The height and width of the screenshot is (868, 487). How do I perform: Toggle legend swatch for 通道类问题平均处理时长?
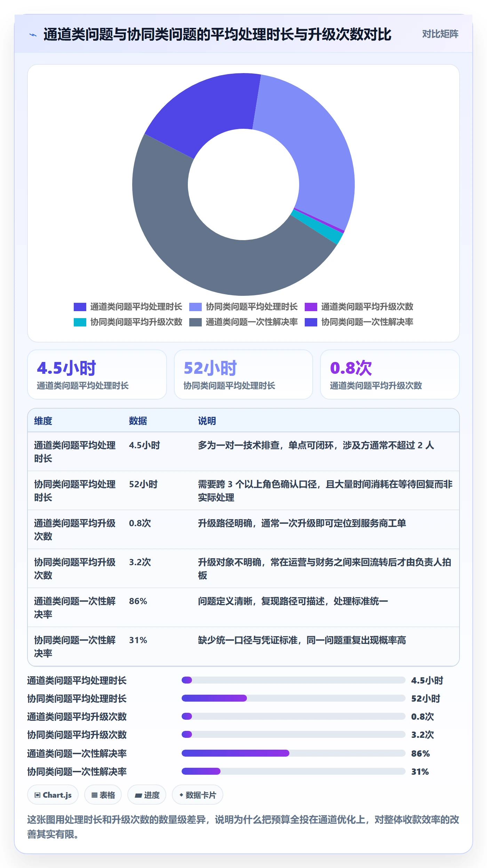(80, 307)
